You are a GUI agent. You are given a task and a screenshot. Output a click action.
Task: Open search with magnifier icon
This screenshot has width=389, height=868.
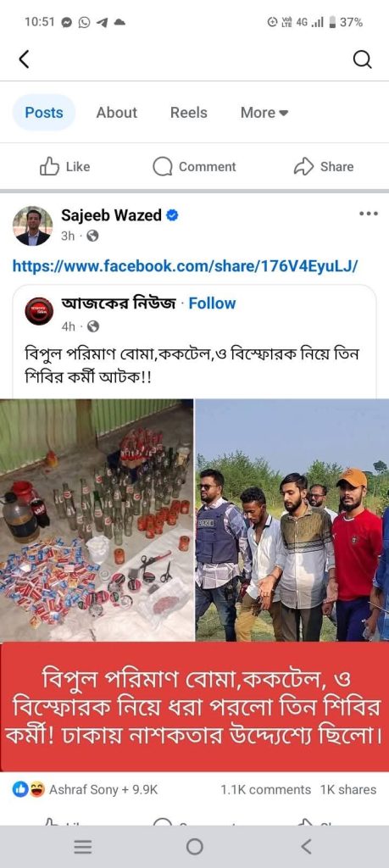[362, 59]
